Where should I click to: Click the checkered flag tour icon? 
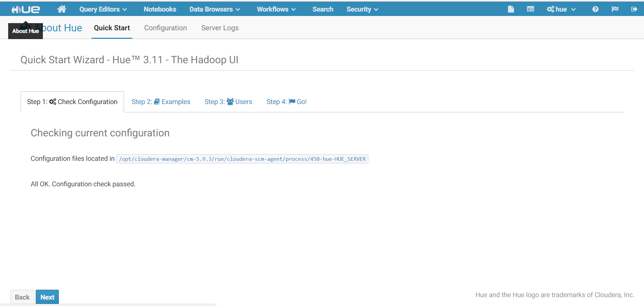(615, 9)
